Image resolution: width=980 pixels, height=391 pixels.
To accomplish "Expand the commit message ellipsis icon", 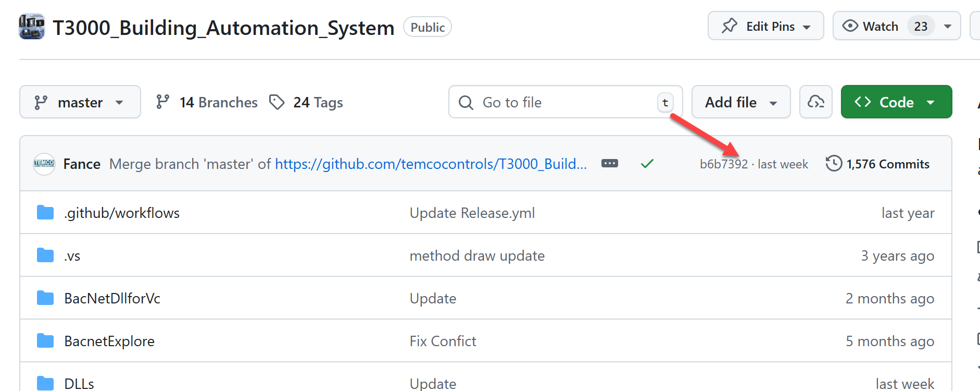I will click(x=610, y=164).
